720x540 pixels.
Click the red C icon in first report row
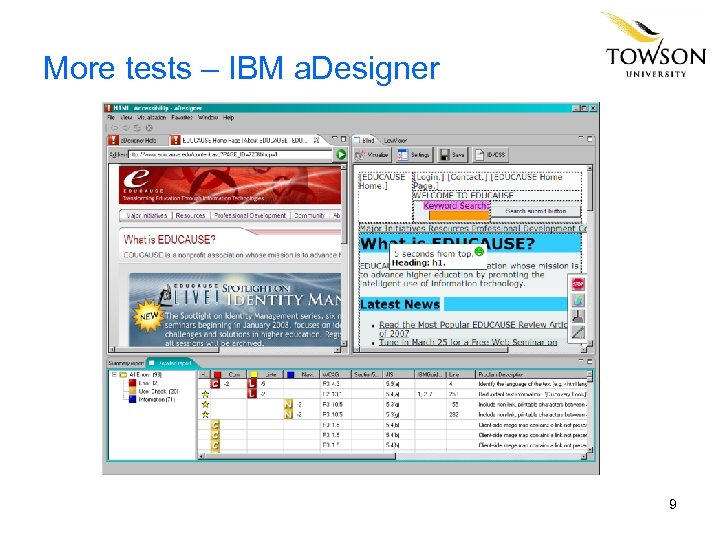(215, 384)
